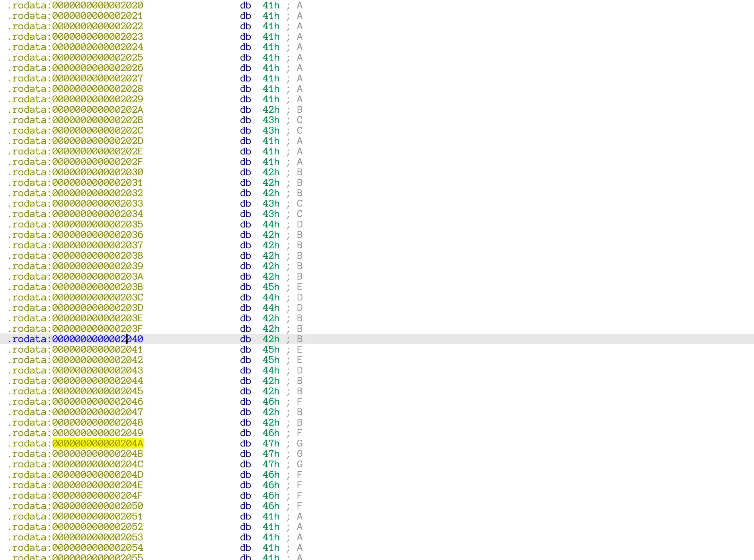The height and width of the screenshot is (560, 754).
Task: Click the 42h value at address 202A
Action: pos(271,110)
